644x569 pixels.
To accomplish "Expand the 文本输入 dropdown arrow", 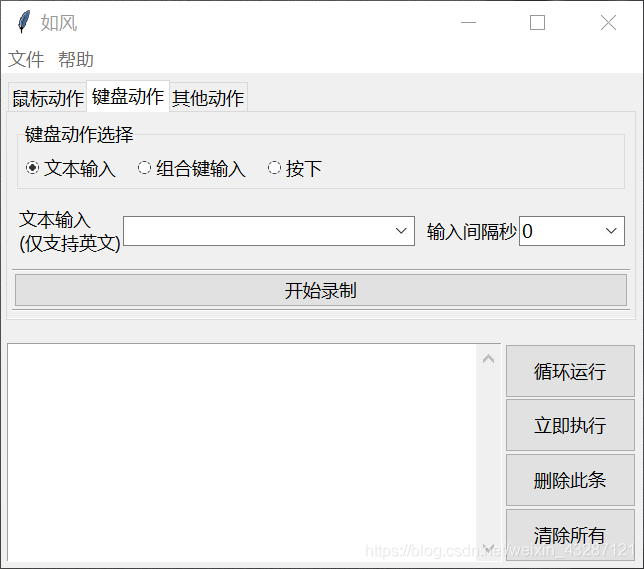I will coord(401,231).
